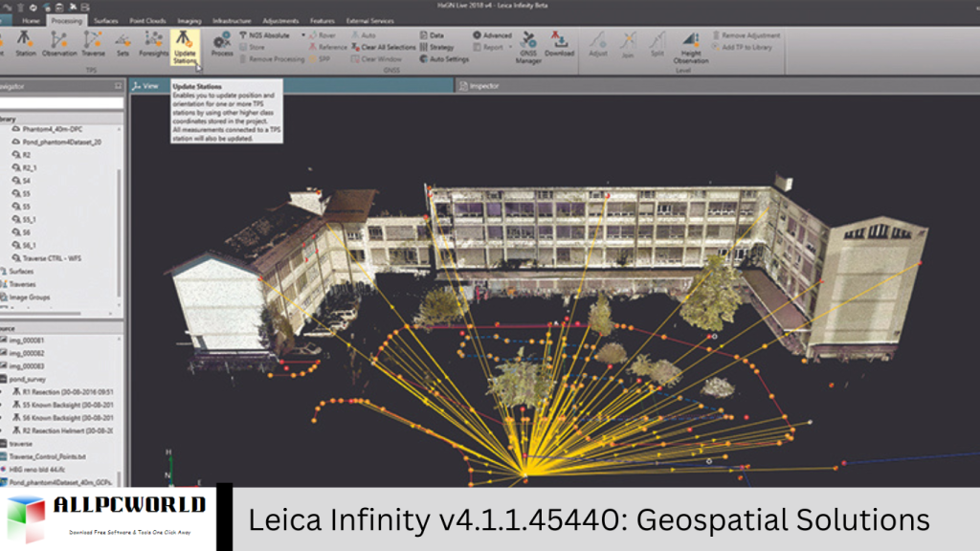This screenshot has height=551, width=980.
Task: Open the GNSS Manager
Action: (x=528, y=48)
